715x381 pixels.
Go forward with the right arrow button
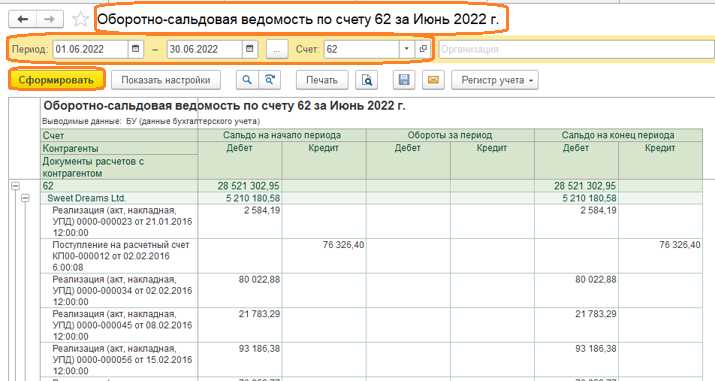coord(49,19)
